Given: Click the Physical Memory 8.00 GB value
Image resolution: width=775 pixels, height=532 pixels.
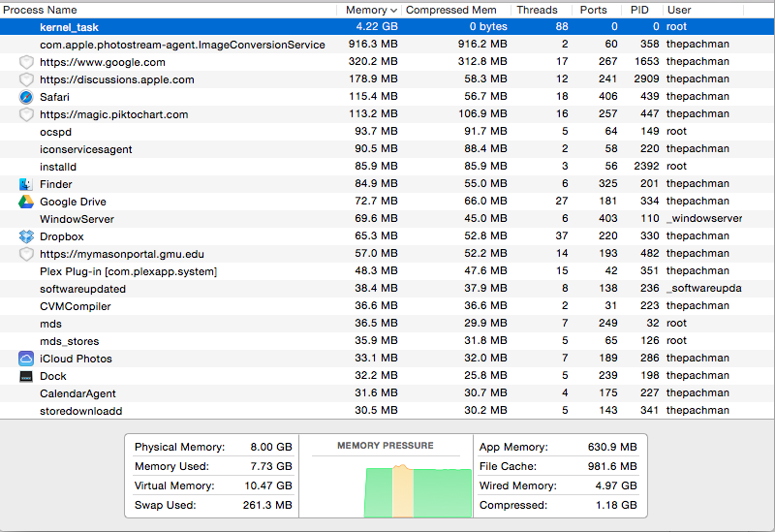Looking at the screenshot, I should tap(271, 447).
